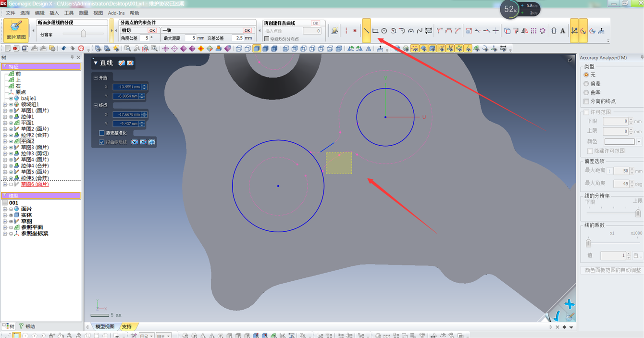This screenshot has width=644, height=338.
Task: Click the 最大距离 5 mm input field
Action: coord(190,38)
